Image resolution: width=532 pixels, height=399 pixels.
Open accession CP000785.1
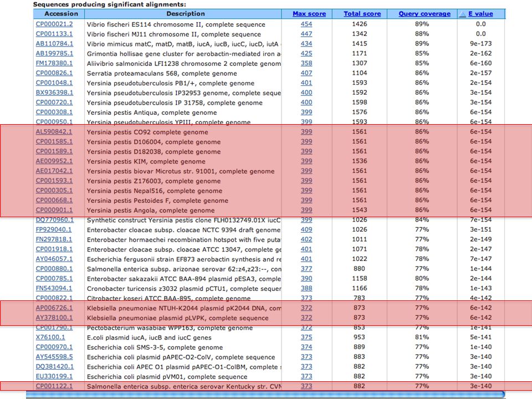pos(54,279)
